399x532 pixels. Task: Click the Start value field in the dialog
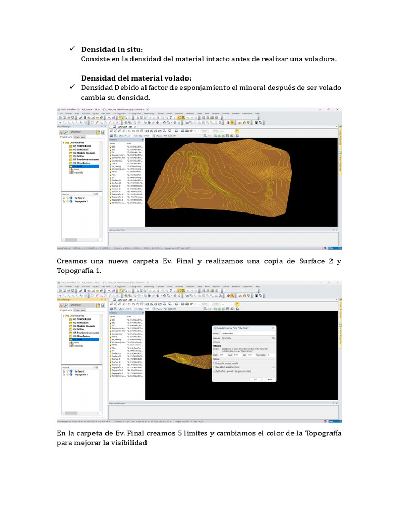[223, 355]
